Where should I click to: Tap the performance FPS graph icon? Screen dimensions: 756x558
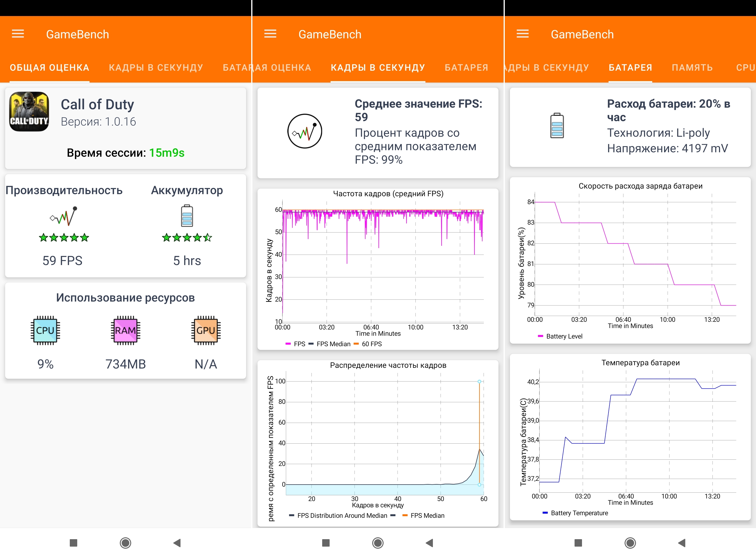coord(64,216)
